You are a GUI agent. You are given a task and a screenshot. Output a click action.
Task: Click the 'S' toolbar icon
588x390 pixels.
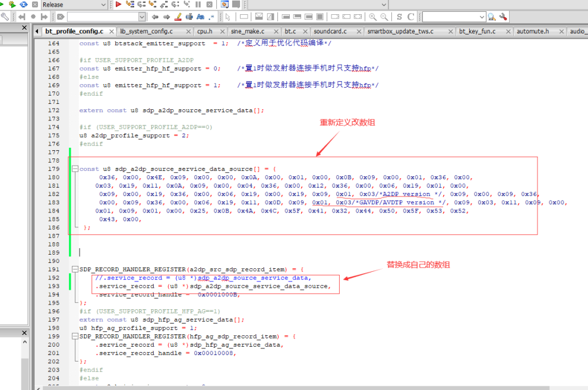[399, 17]
